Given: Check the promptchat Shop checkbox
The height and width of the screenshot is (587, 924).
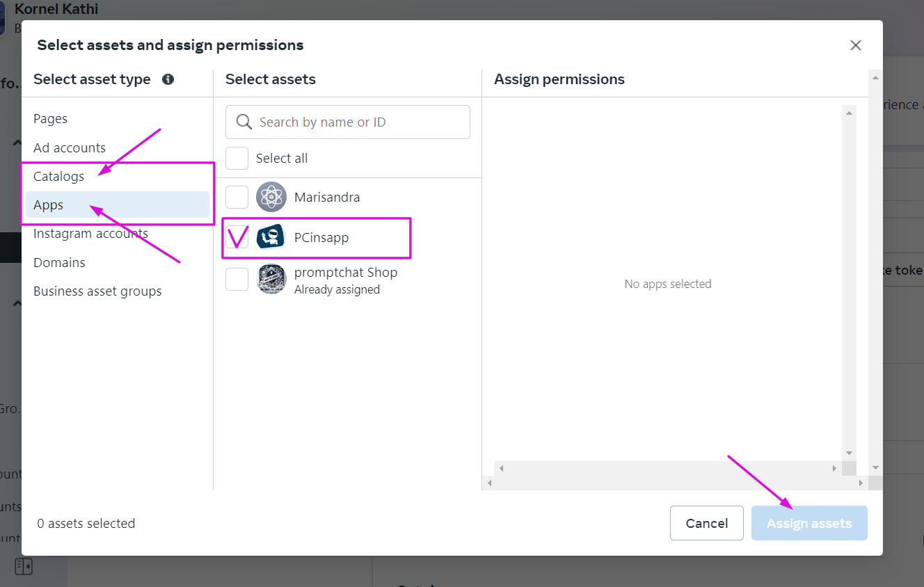Looking at the screenshot, I should point(237,280).
